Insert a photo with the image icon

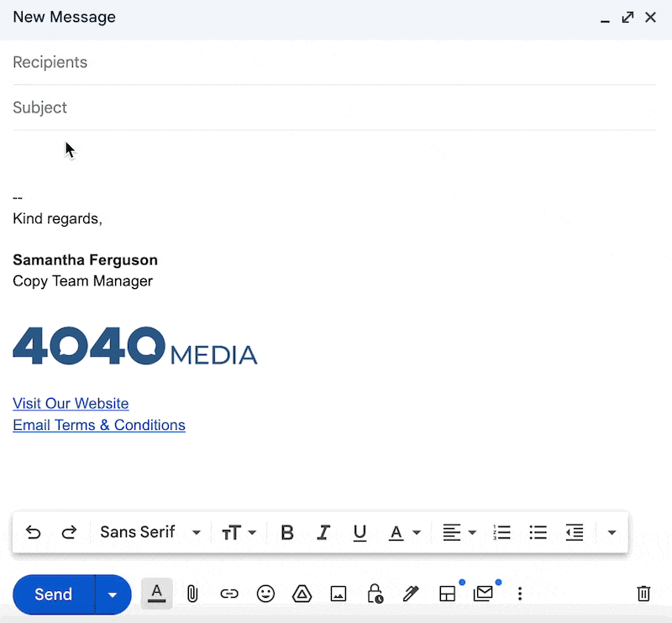pos(339,594)
